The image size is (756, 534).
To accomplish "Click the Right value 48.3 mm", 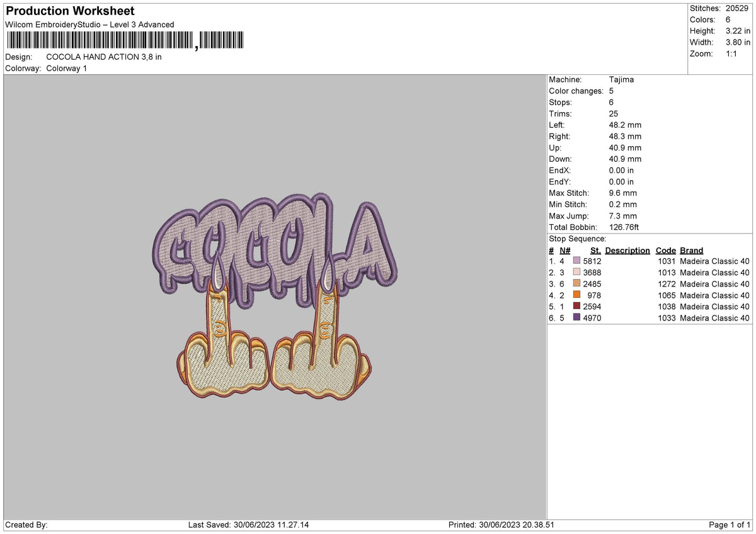I will tap(625, 136).
